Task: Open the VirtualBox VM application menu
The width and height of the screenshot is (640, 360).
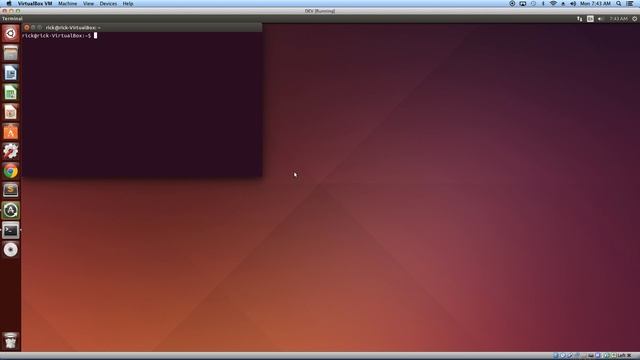Action: coord(35,3)
